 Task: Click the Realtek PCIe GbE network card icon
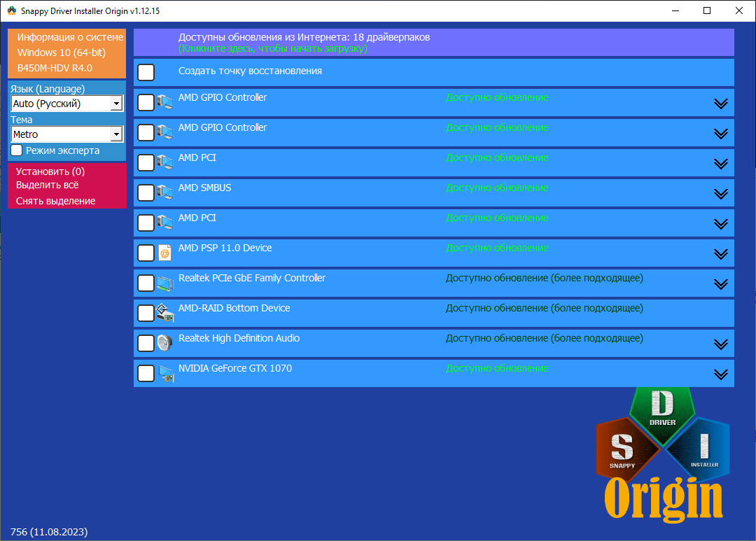[164, 283]
